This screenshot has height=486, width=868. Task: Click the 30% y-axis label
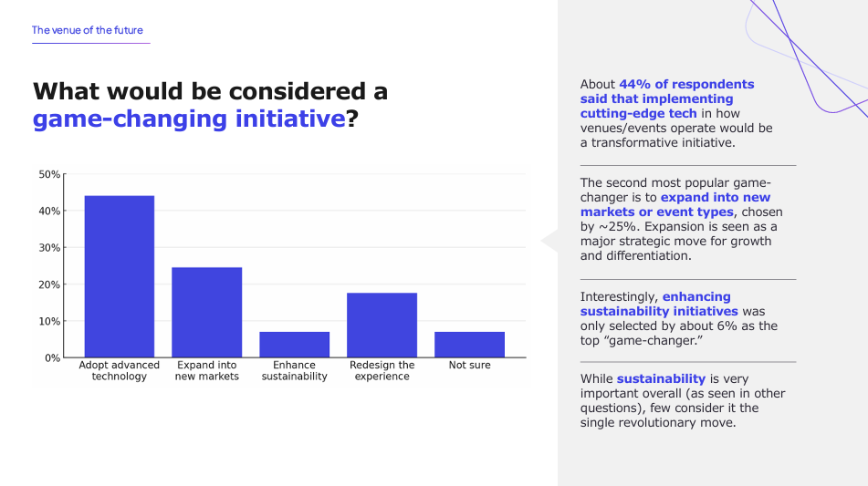[x=49, y=248]
